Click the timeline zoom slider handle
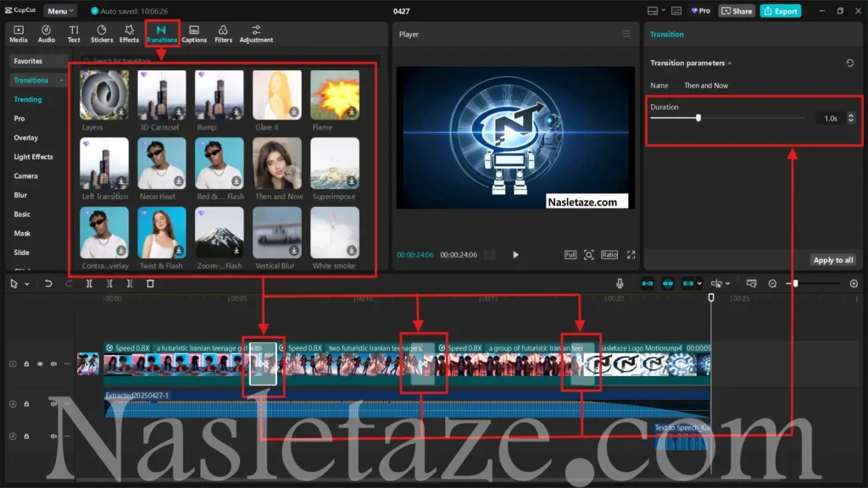This screenshot has width=868, height=488. [x=795, y=283]
